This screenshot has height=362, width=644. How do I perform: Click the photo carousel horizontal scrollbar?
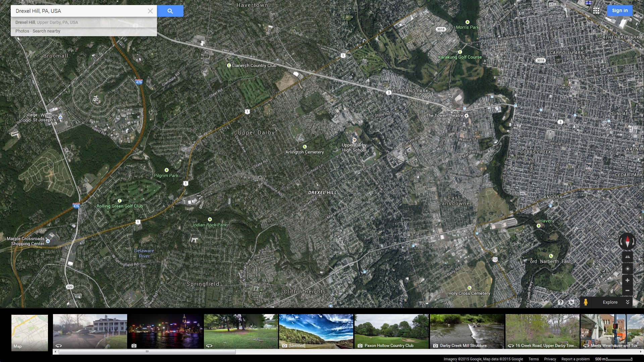[x=147, y=352]
